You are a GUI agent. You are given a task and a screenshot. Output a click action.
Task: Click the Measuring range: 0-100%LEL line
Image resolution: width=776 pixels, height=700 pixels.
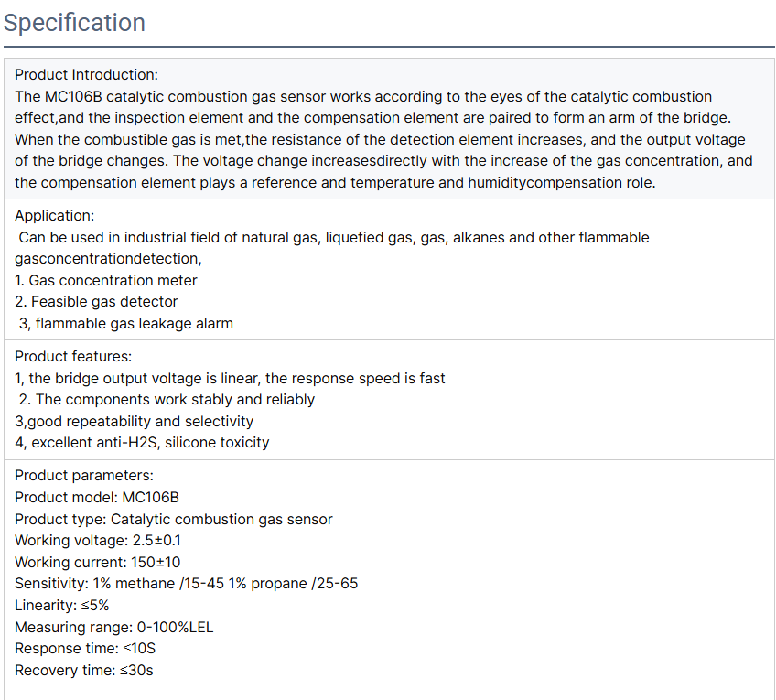coord(114,628)
